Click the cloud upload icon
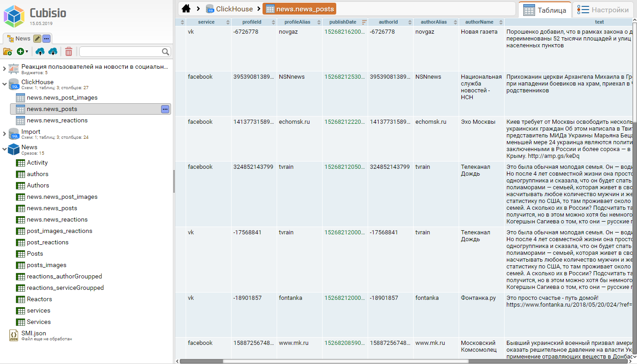The width and height of the screenshot is (637, 364). [x=40, y=52]
